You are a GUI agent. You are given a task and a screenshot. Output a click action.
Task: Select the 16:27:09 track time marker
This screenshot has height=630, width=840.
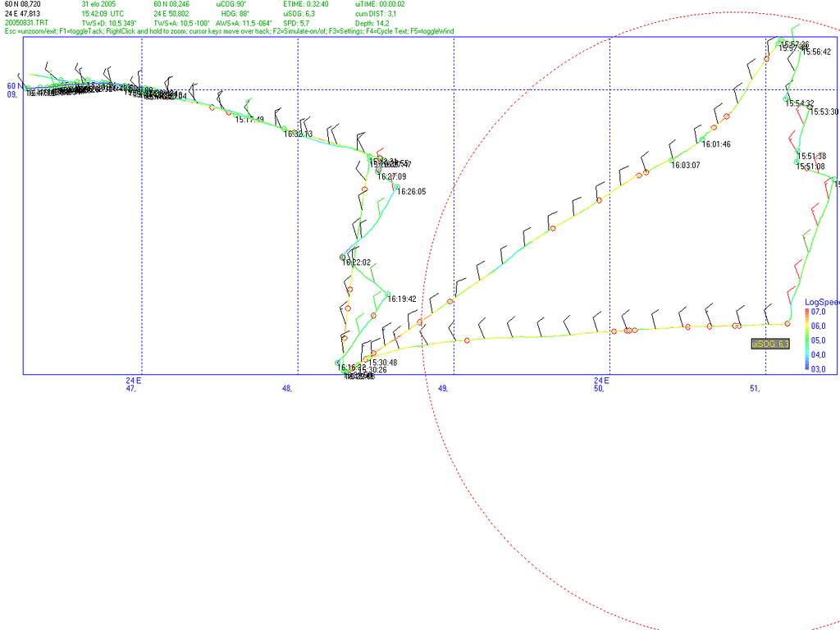[391, 176]
